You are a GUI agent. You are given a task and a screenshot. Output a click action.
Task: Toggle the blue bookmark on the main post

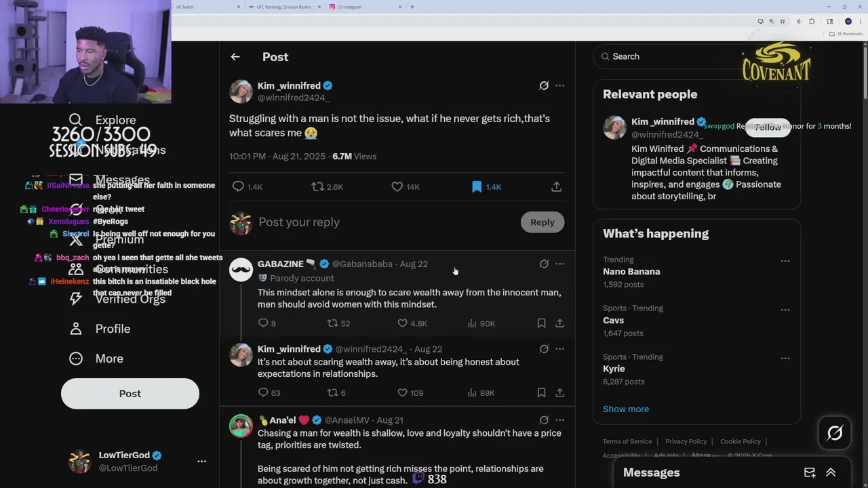[x=477, y=186]
